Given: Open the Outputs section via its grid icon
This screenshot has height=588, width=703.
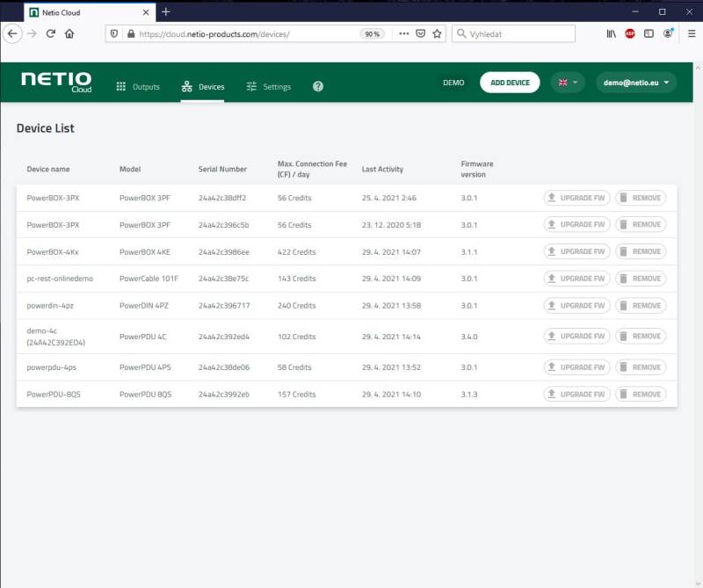Looking at the screenshot, I should click(x=121, y=86).
